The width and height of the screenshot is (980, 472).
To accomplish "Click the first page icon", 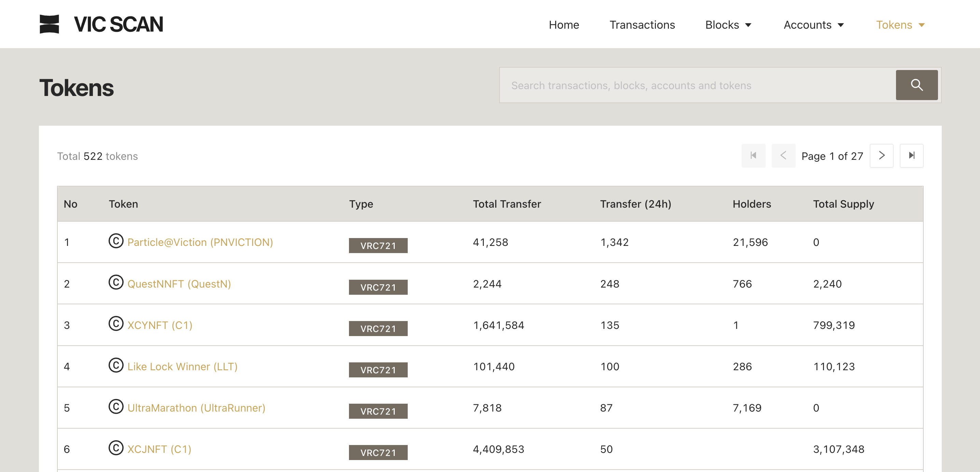I will pyautogui.click(x=753, y=155).
